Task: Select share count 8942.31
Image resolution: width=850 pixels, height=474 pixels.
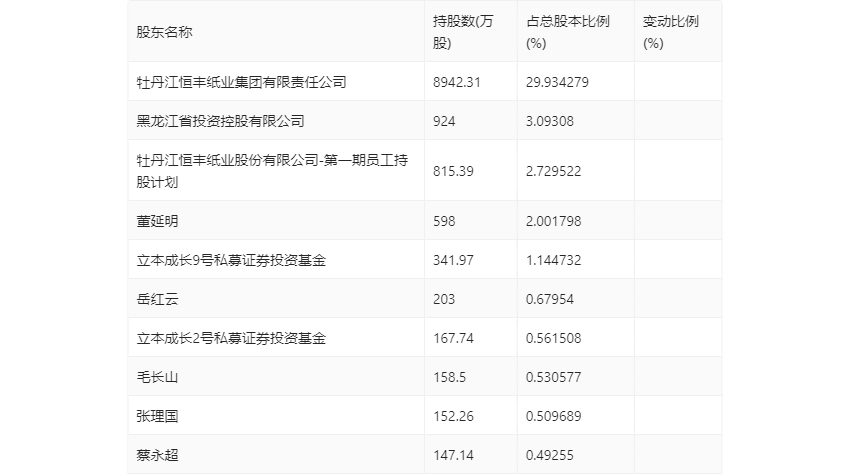Action: pos(456,82)
